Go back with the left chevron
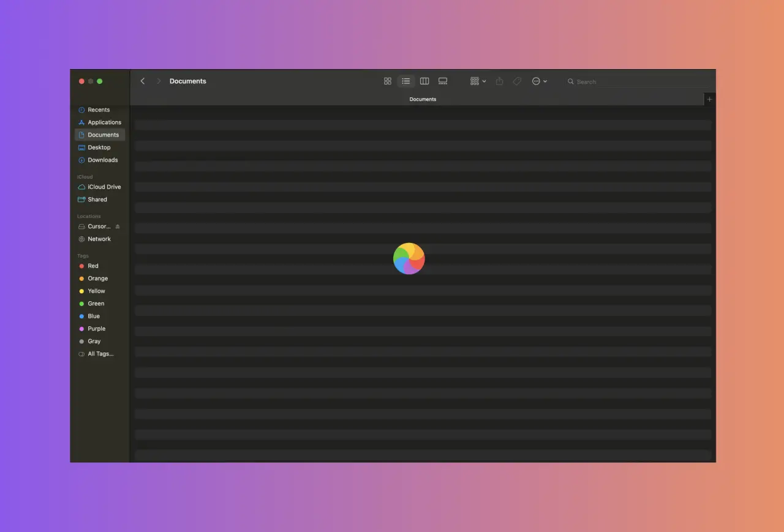Viewport: 784px width, 532px height. point(143,81)
